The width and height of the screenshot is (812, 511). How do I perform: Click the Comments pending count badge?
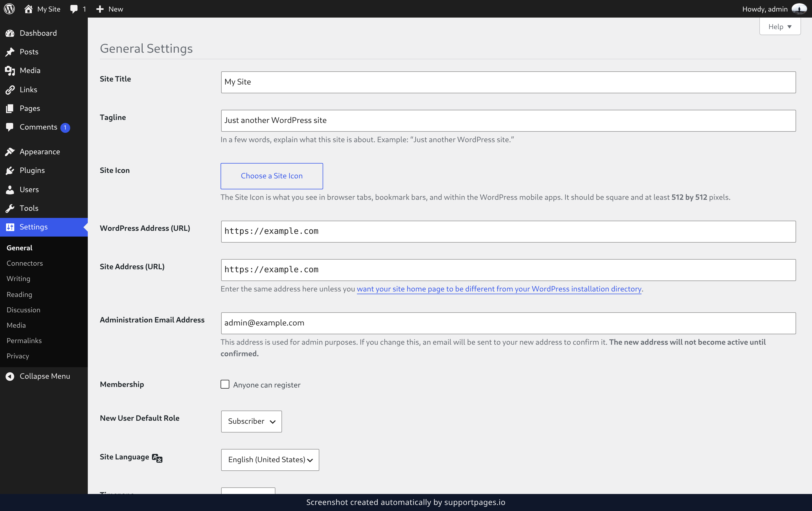tap(65, 128)
